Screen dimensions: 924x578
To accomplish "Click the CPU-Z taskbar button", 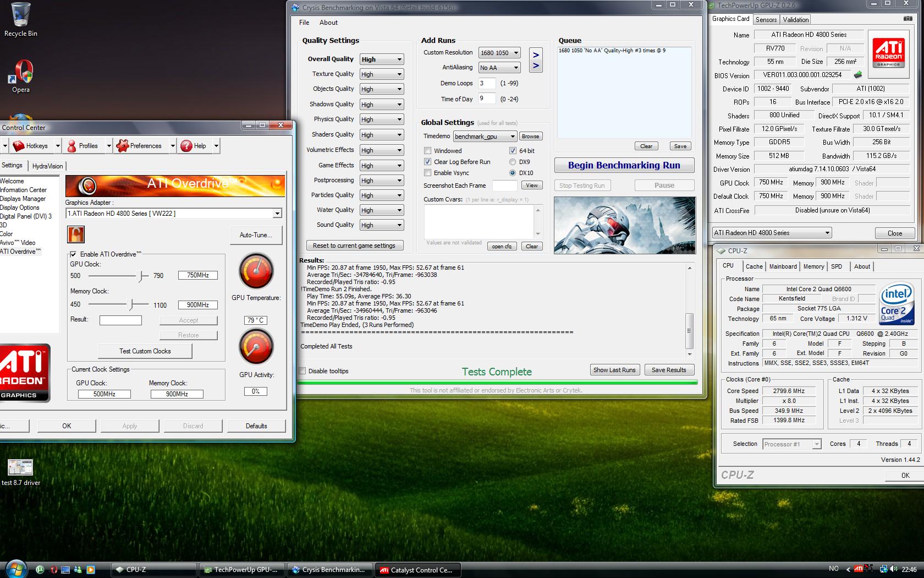I will [154, 570].
